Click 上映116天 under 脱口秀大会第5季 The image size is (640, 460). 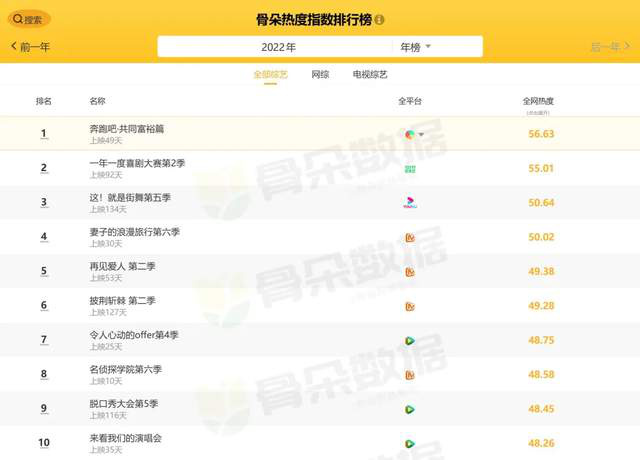point(108,416)
